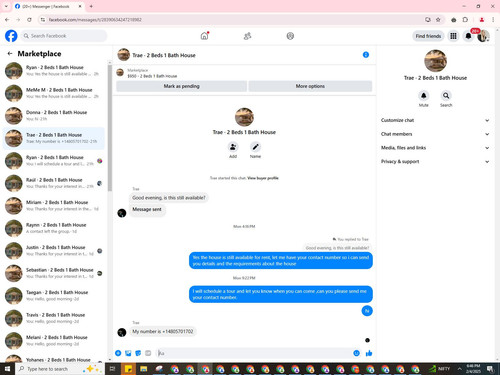
Task: Open Melani conversation
Action: point(53,341)
